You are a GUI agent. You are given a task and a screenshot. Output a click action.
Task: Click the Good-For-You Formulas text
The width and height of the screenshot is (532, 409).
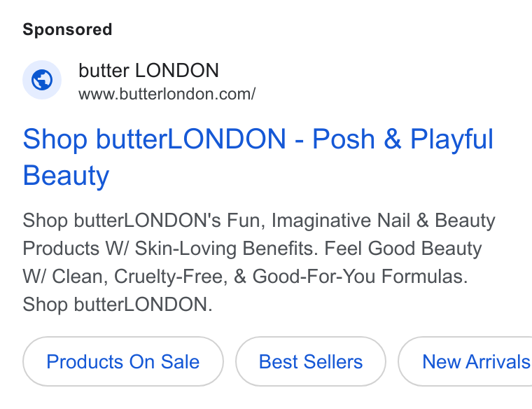360,277
